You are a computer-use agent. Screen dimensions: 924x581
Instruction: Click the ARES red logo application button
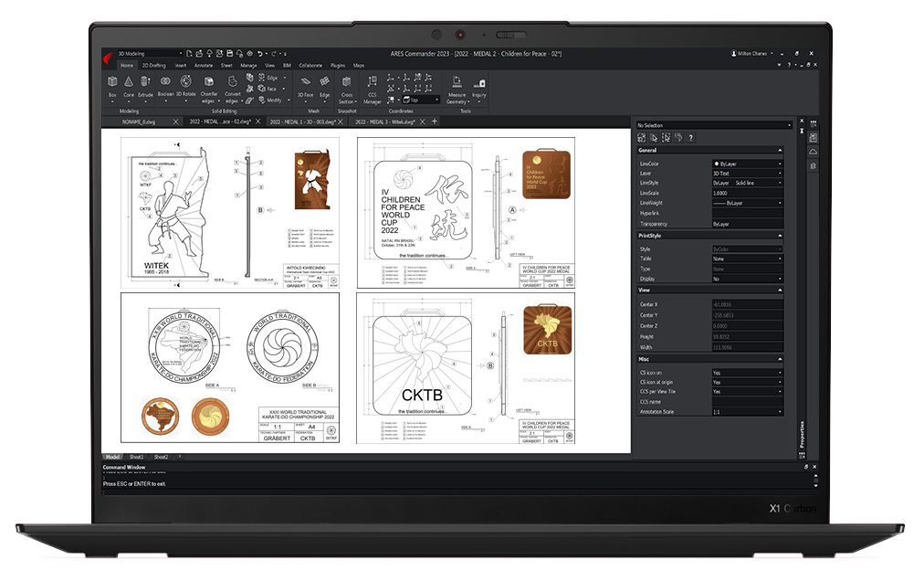tap(109, 58)
